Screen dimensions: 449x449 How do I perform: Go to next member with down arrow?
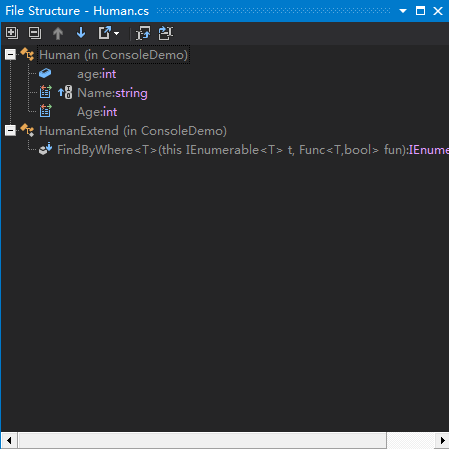(x=81, y=33)
